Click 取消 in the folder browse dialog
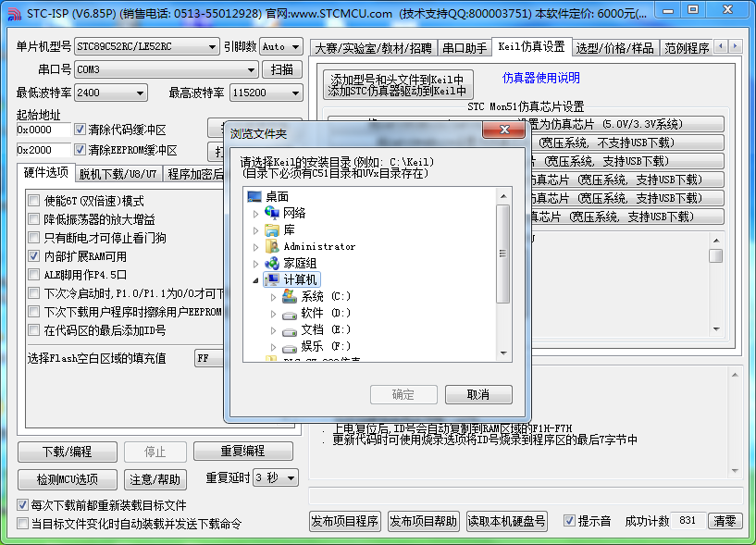Screen dimensions: 756x545 [x=478, y=394]
